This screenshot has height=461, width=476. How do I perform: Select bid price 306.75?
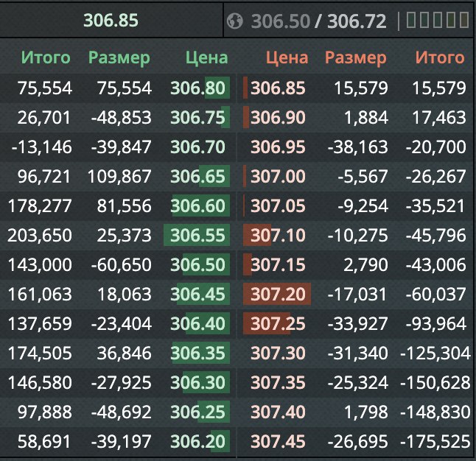coord(197,117)
